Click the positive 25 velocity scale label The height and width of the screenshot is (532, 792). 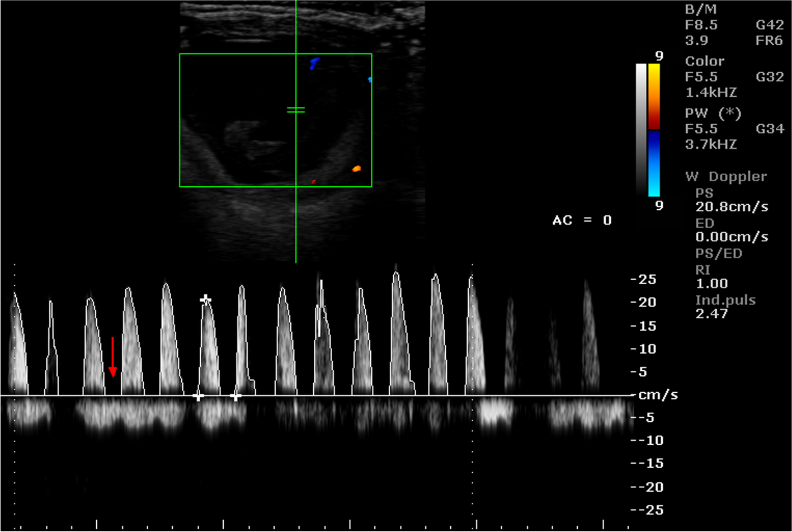click(x=643, y=279)
